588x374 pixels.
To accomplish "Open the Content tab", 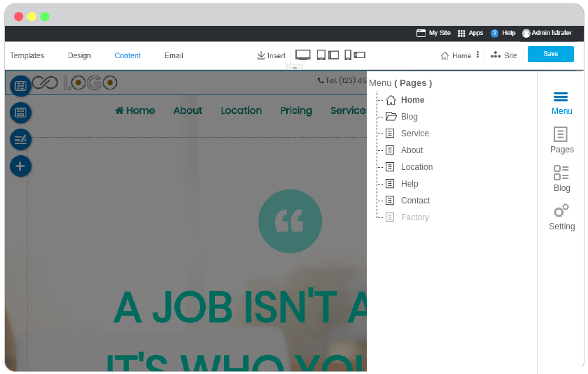I will click(127, 55).
